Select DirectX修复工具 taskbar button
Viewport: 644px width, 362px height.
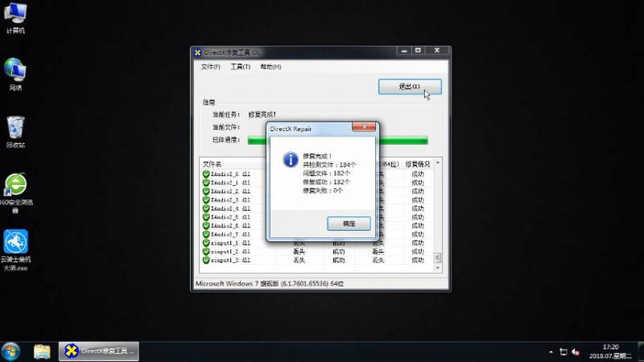[x=98, y=352]
